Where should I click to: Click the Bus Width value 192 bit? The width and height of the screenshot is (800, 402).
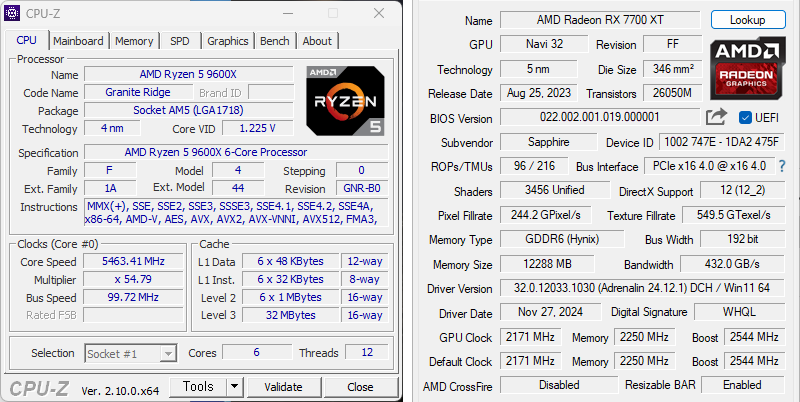[x=742, y=239]
